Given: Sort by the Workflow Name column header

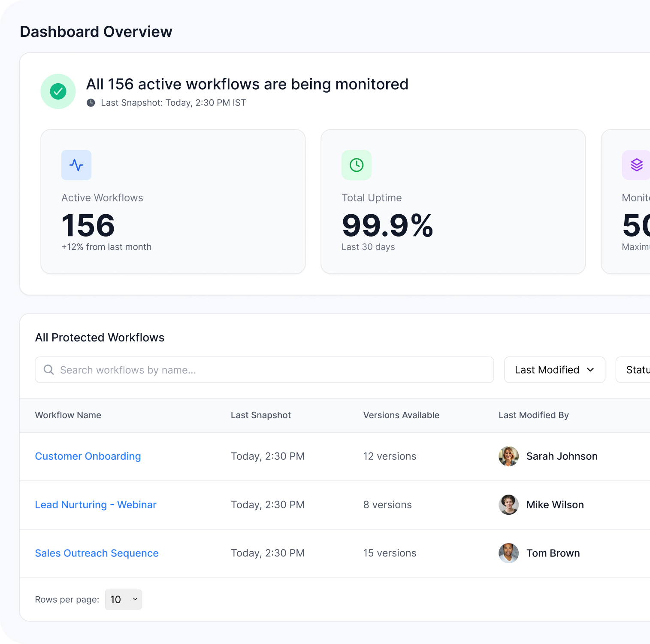Looking at the screenshot, I should pos(68,415).
